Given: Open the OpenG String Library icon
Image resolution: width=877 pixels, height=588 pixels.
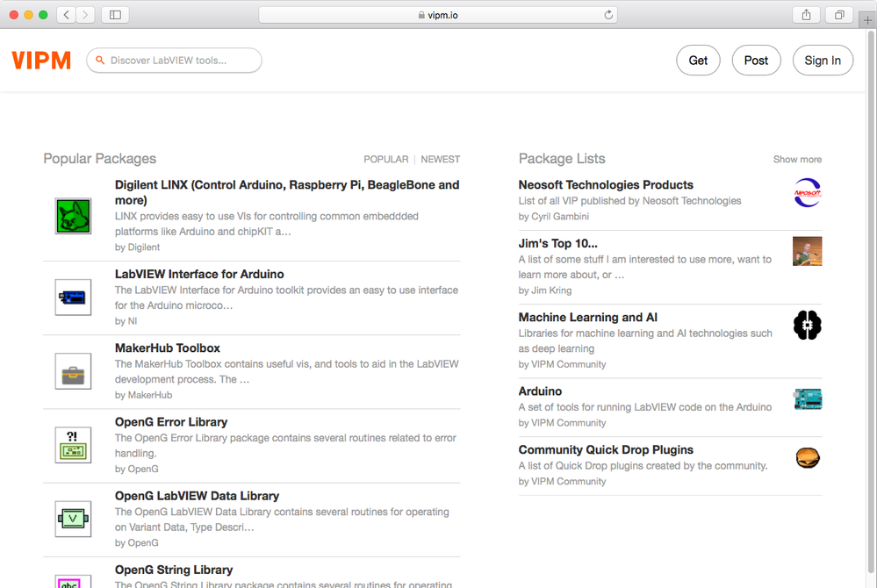Looking at the screenshot, I should (x=73, y=581).
